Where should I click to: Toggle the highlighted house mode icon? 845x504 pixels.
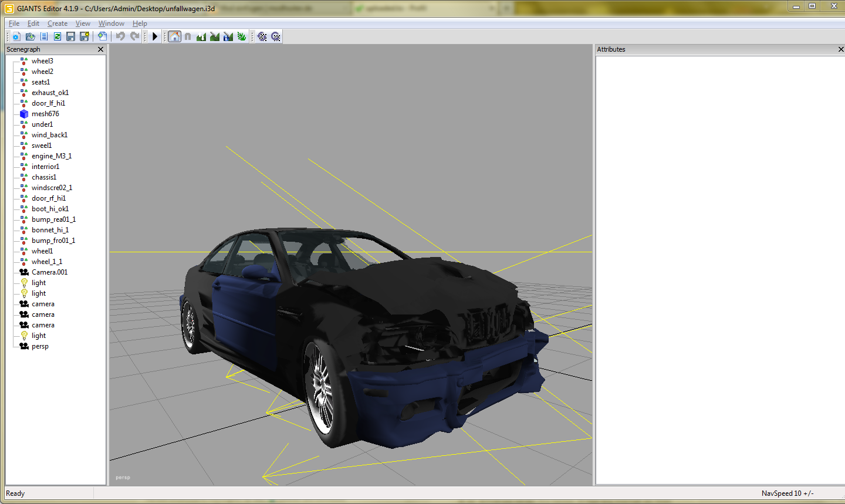click(174, 36)
